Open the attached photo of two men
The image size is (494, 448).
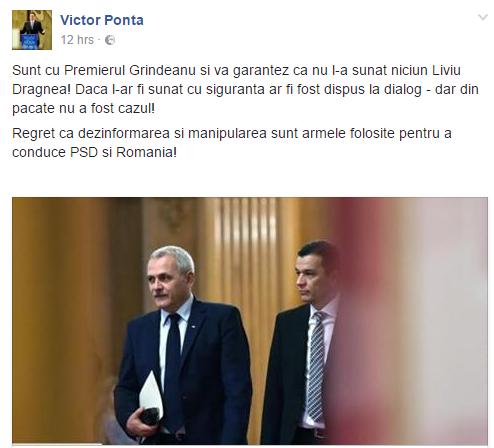(250, 321)
